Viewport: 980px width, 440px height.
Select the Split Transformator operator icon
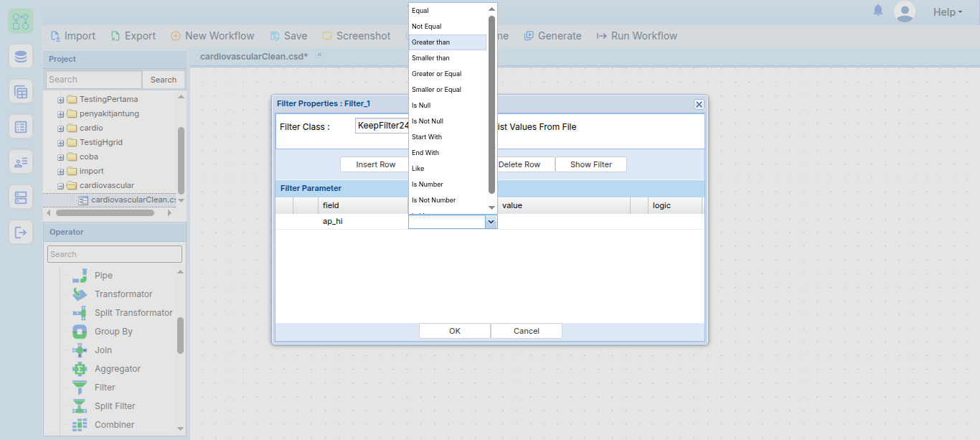pos(80,313)
